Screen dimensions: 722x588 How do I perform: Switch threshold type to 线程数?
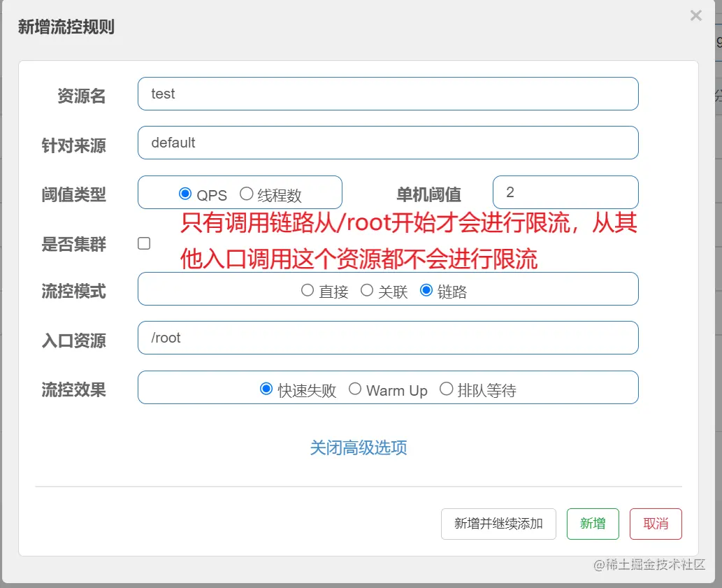245,193
